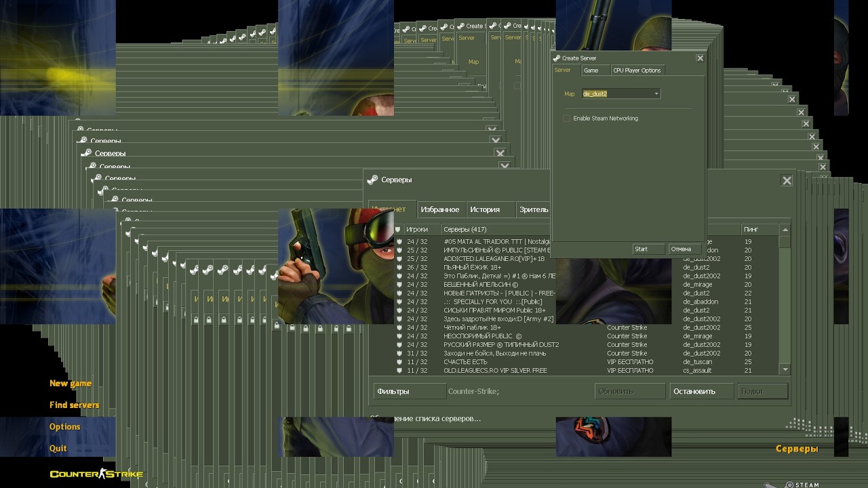
Task: Sort servers by the Игроки column header
Action: (422, 230)
